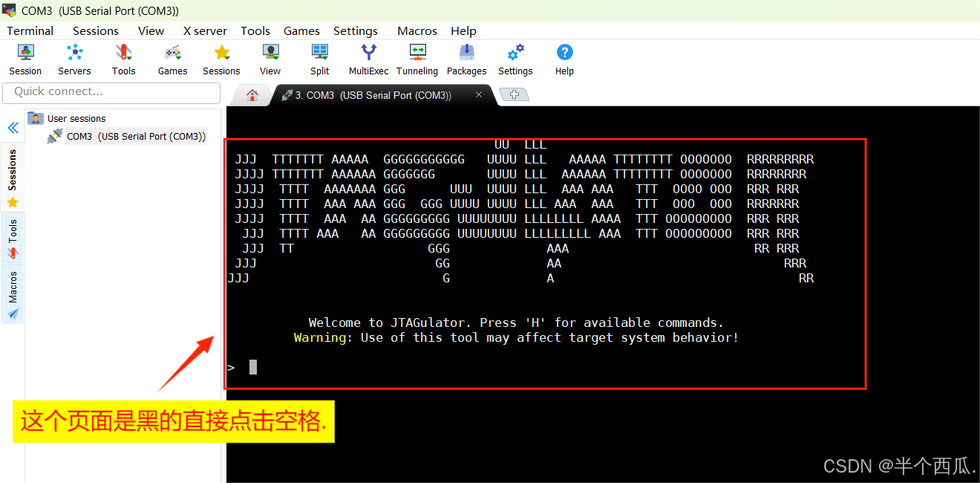Select the User sessions tree folder
This screenshot has width=980, height=483.
(67, 118)
